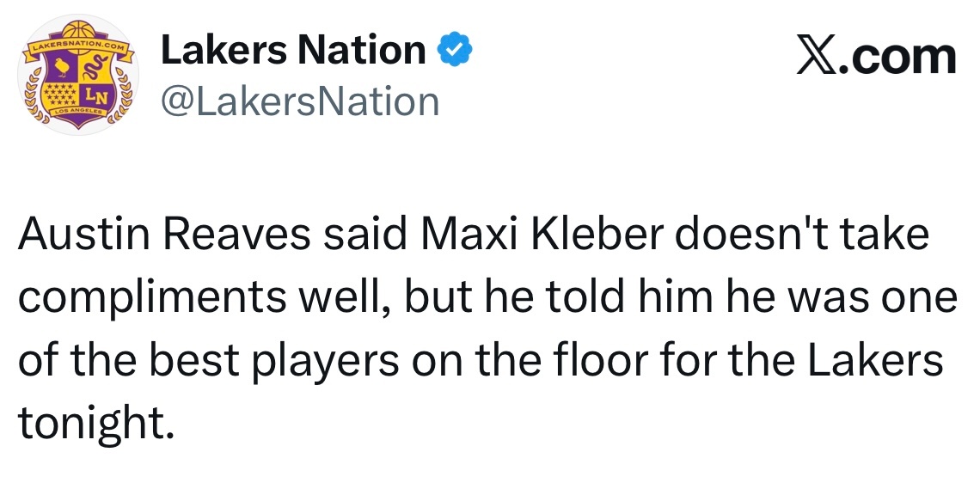Click the LN monogram in the crest
Image resolution: width=980 pixels, height=501 pixels.
95,96
